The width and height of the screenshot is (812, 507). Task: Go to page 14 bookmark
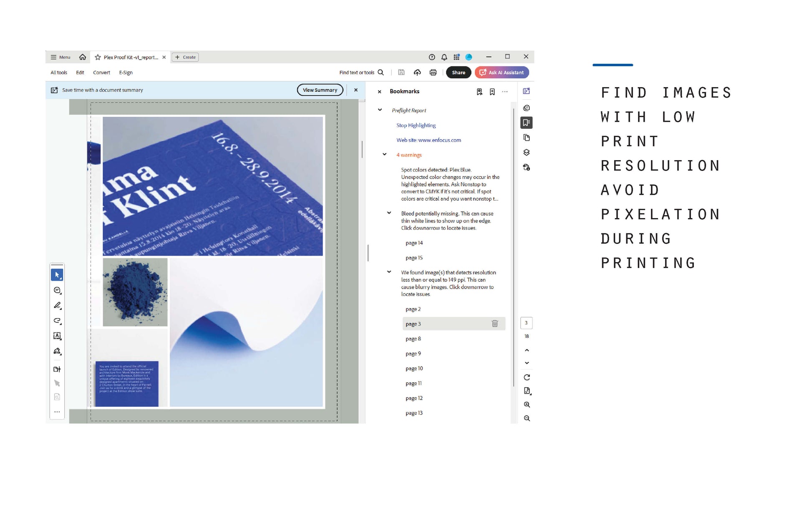point(414,243)
